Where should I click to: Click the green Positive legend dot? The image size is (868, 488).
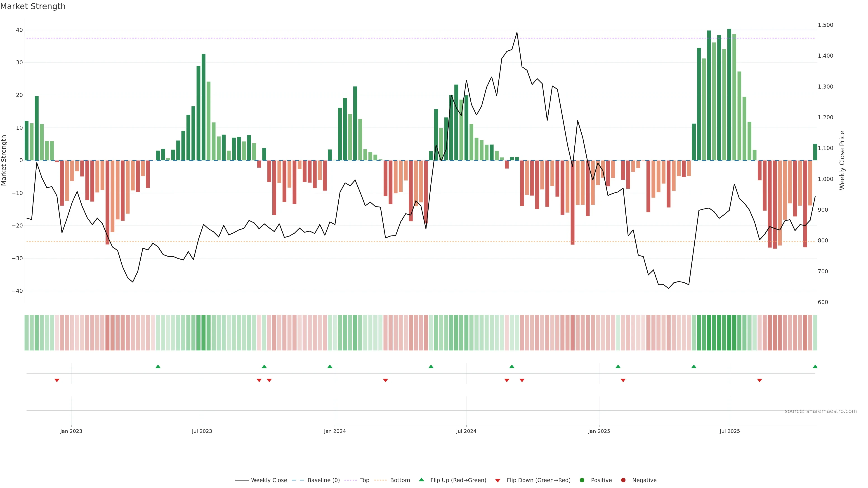pos(582,480)
